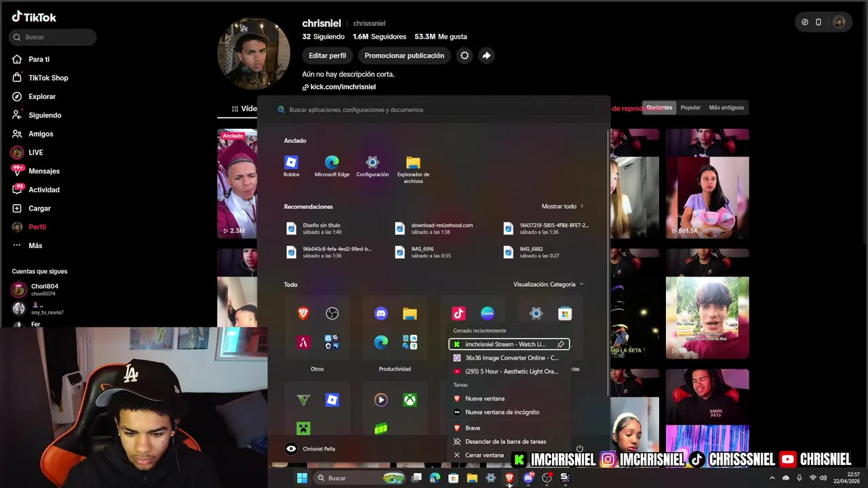Open IMG_6882 recommended file
This screenshot has width=868, height=488.
pos(532,252)
